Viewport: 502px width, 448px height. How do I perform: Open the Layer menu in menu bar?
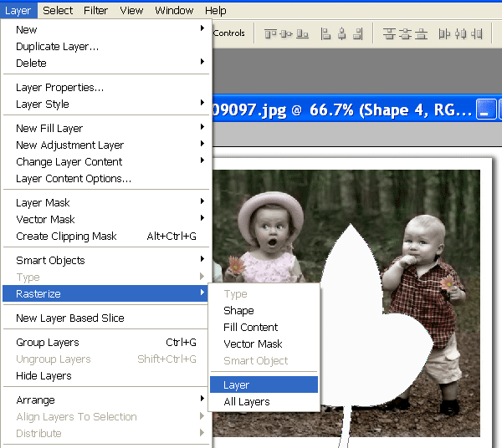(18, 11)
